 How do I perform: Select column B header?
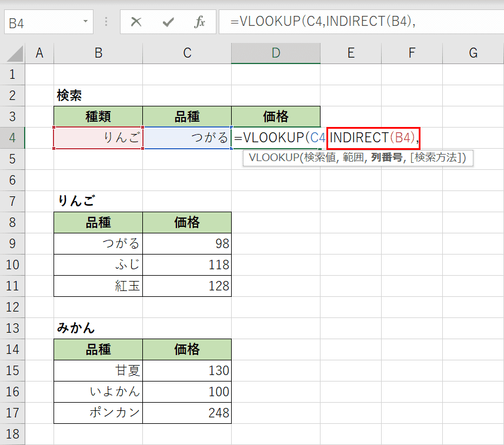(98, 53)
